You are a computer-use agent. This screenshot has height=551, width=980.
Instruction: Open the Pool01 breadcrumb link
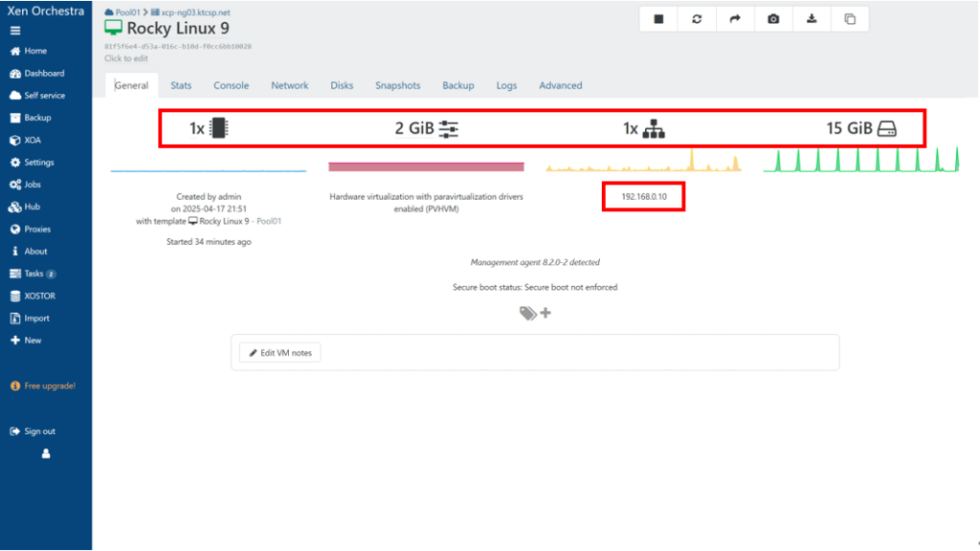point(127,11)
